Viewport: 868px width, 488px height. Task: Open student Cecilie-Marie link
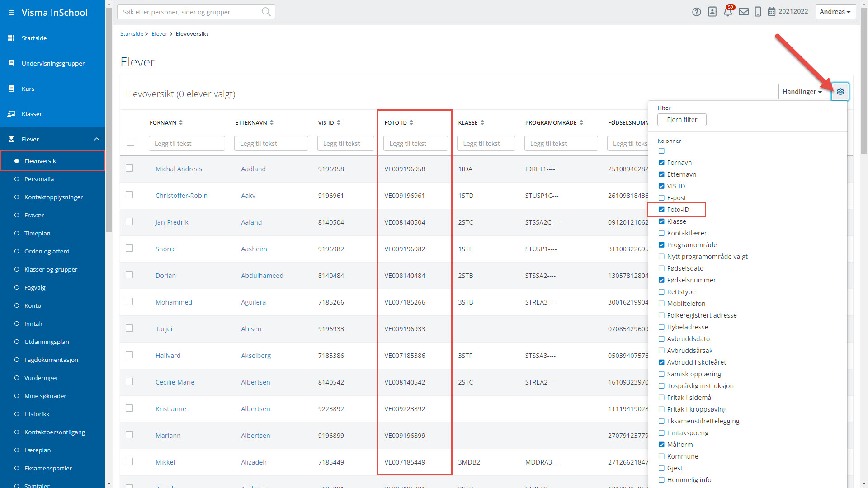[x=175, y=382]
